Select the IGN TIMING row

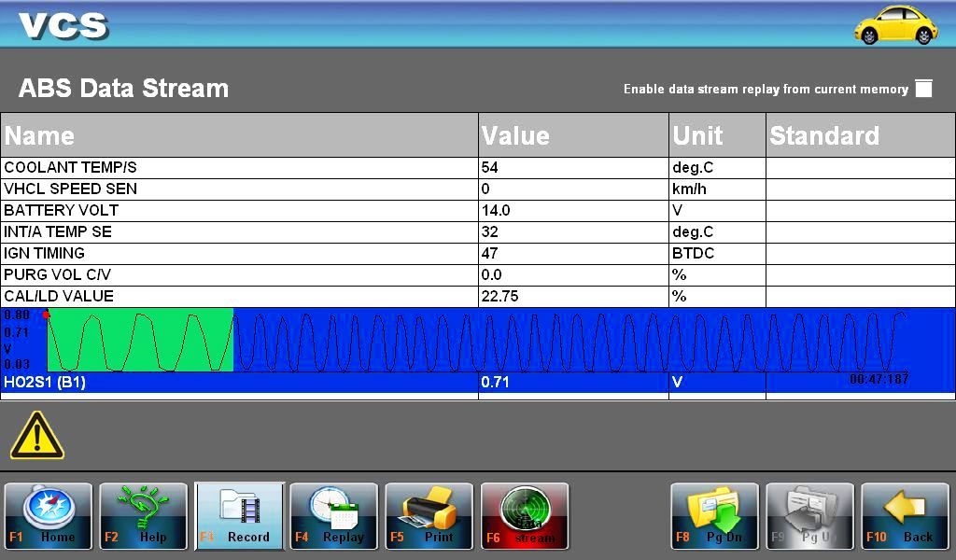[x=478, y=253]
